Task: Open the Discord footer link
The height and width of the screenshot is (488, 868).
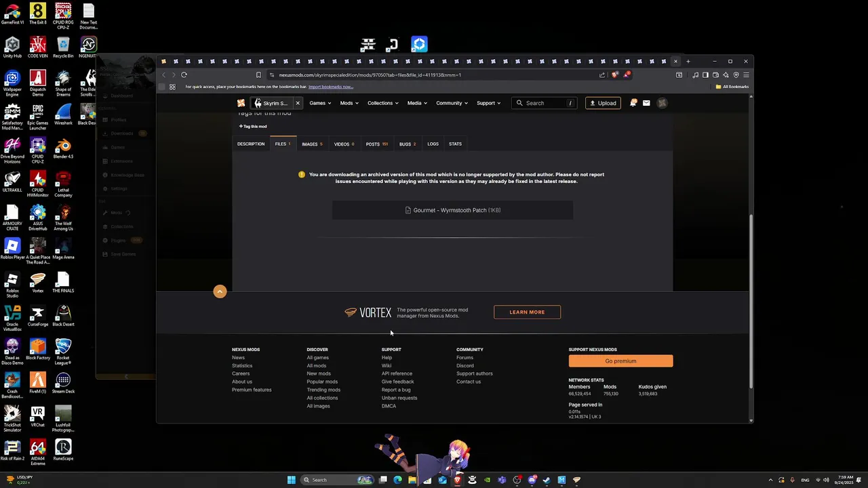Action: tap(465, 366)
